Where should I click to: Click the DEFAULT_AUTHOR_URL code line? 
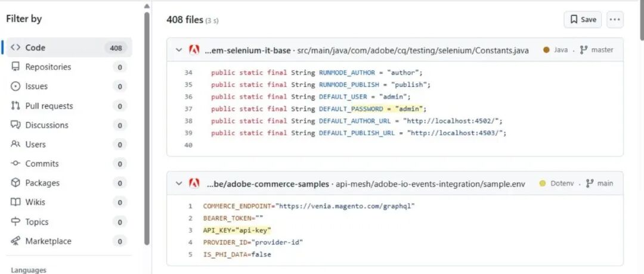pyautogui.click(x=357, y=121)
